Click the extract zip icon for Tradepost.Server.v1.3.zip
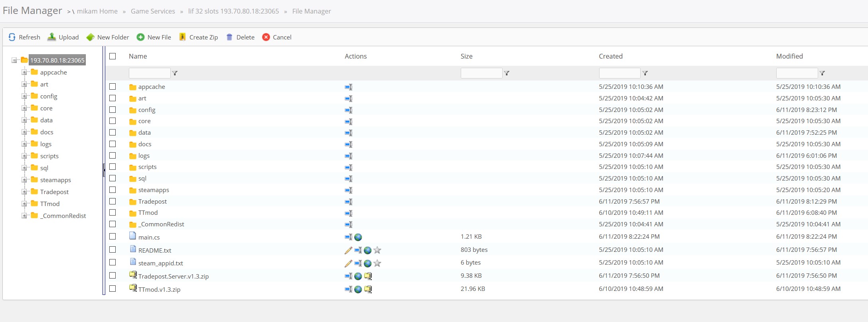 point(368,276)
